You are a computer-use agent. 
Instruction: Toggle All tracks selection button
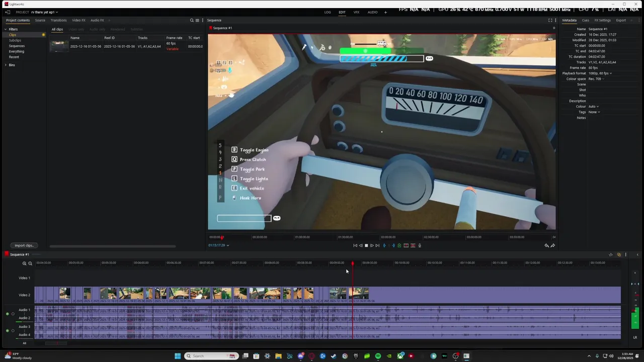point(24,343)
